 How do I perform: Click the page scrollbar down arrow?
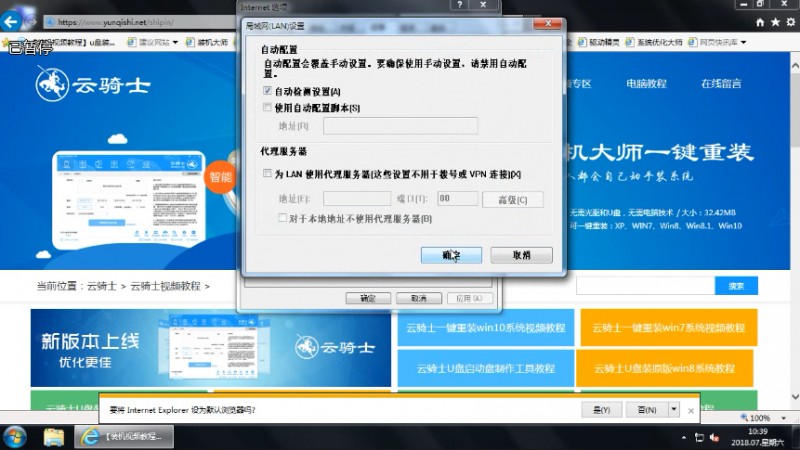[795, 396]
